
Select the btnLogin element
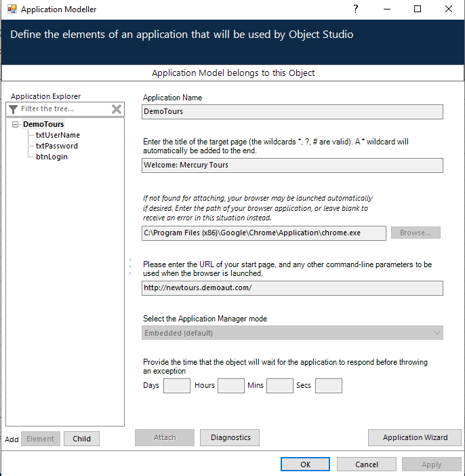click(52, 157)
